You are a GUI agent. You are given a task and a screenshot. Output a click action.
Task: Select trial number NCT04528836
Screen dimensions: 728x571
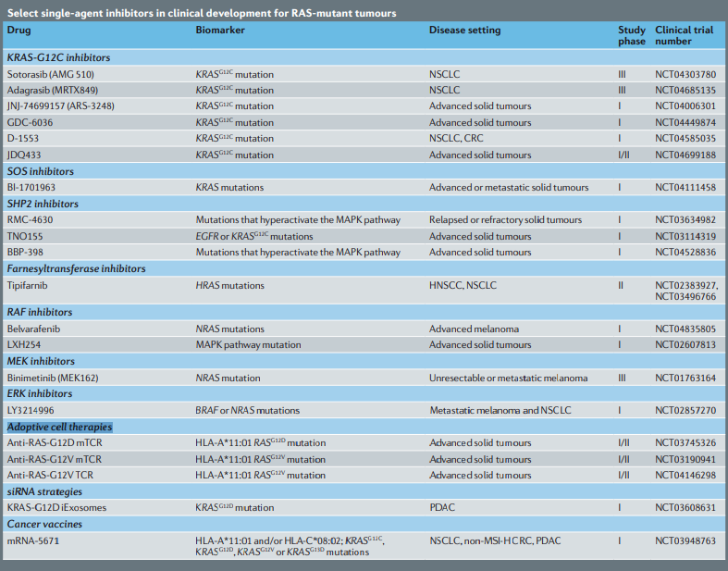pyautogui.click(x=685, y=253)
